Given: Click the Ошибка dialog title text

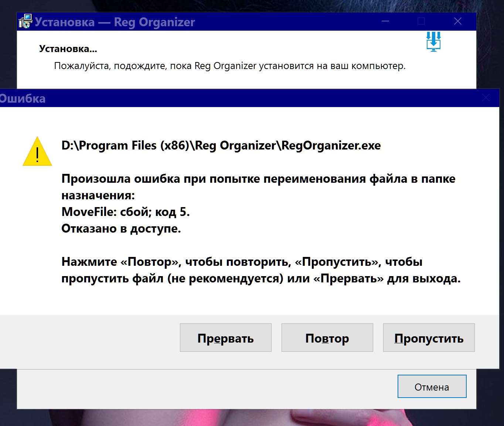Looking at the screenshot, I should click(x=23, y=99).
